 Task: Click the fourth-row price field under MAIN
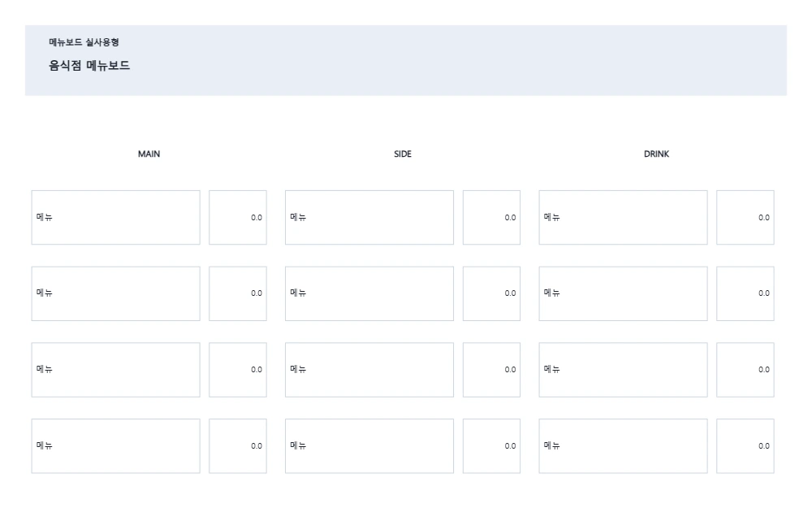click(x=238, y=445)
